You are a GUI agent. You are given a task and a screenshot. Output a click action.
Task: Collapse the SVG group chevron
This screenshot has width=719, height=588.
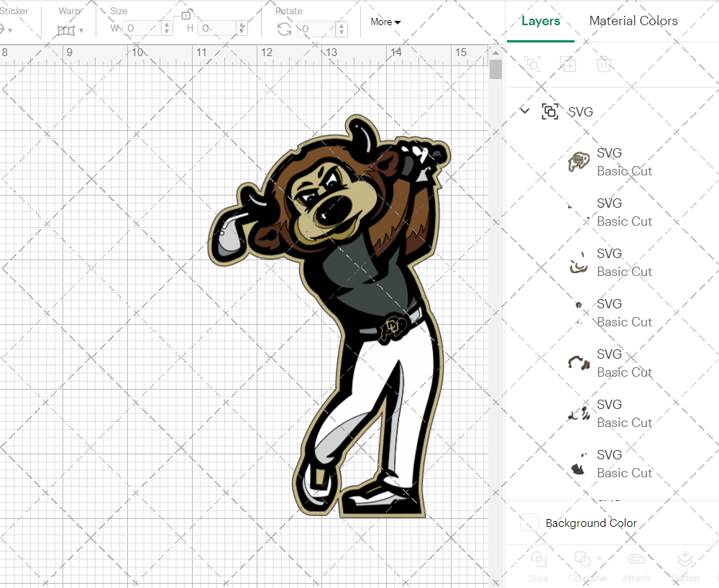[525, 111]
